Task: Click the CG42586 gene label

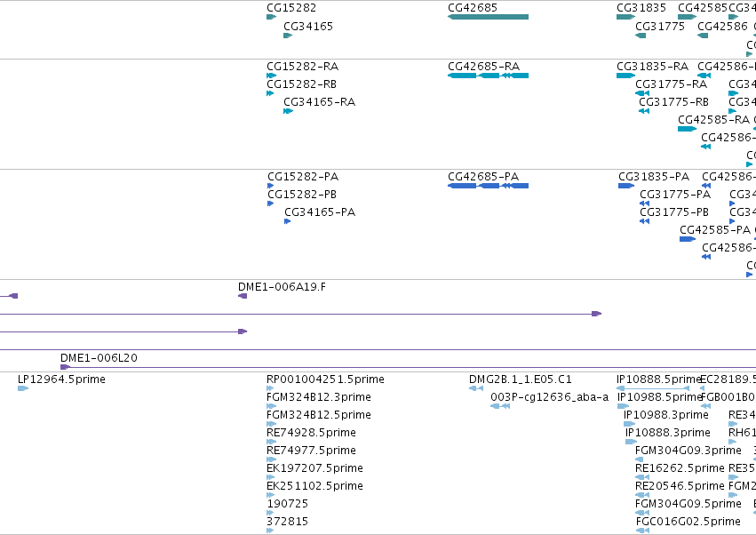Action: pos(722,26)
